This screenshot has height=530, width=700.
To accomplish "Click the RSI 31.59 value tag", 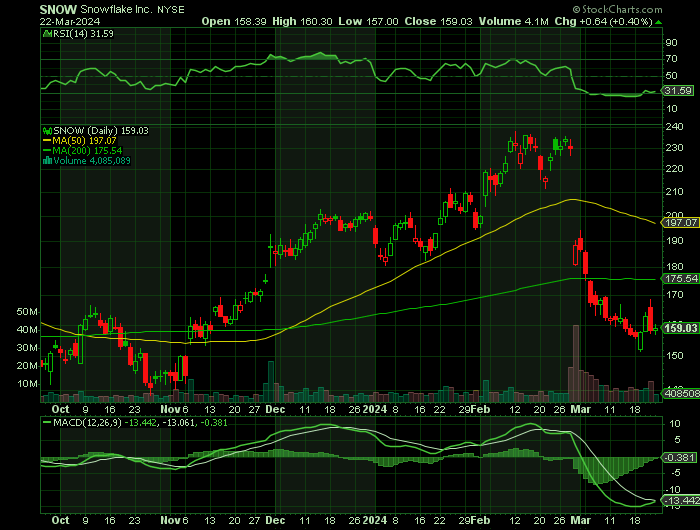I will [x=679, y=91].
